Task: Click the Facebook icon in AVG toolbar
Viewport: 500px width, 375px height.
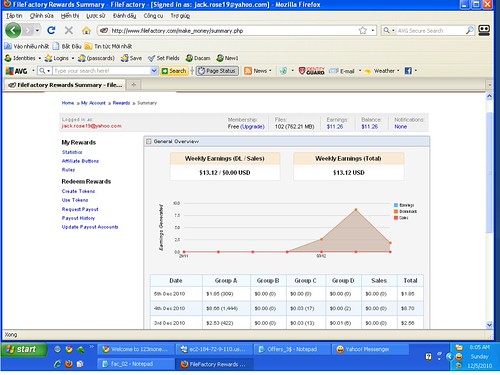Action: pos(408,71)
